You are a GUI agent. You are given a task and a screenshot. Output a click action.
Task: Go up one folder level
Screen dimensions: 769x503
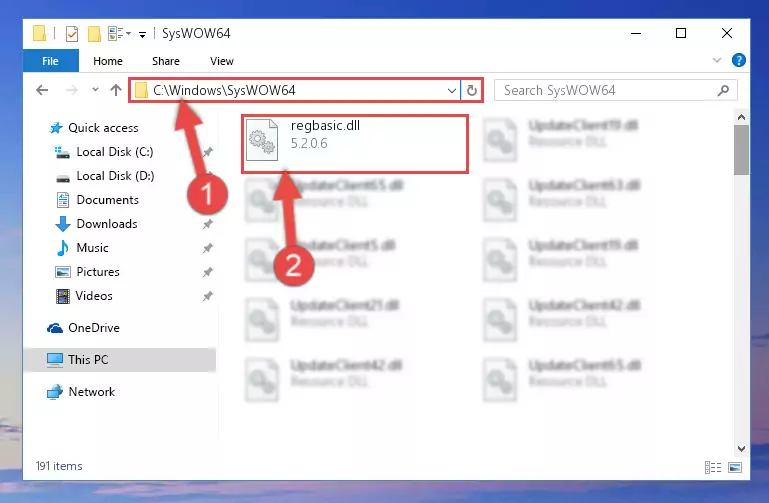116,90
